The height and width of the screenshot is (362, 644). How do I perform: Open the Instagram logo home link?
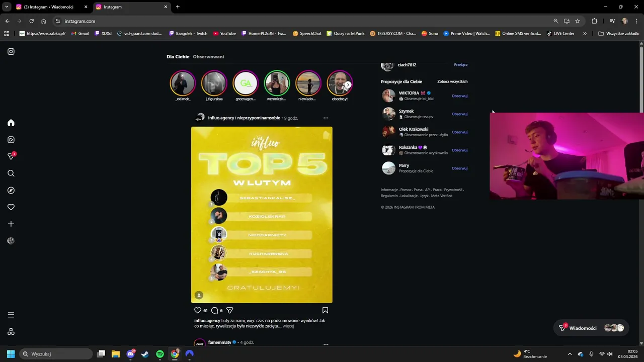(11, 51)
